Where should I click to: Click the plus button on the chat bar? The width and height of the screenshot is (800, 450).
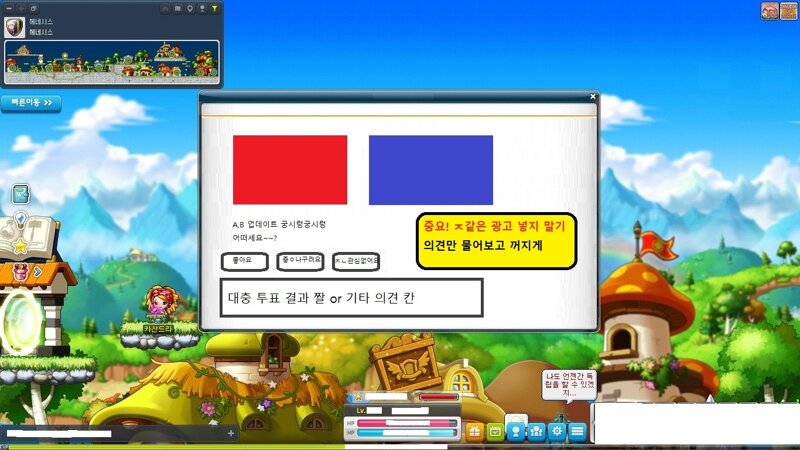[x=231, y=433]
